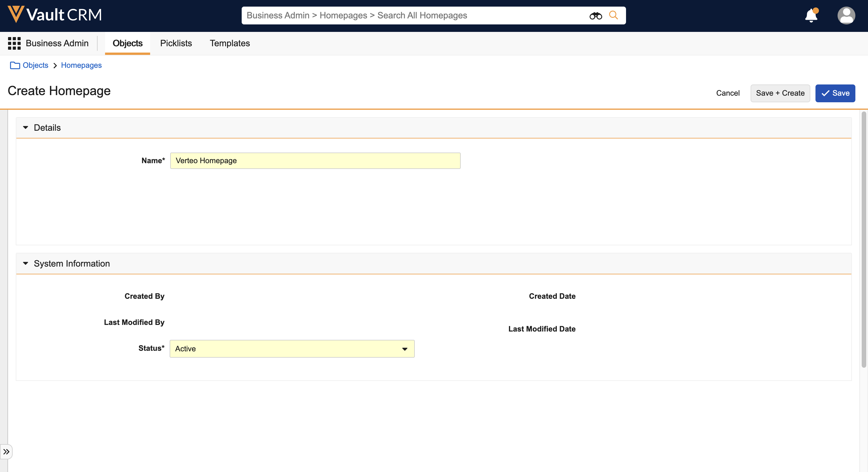
Task: Select the Objects tab
Action: pos(127,43)
